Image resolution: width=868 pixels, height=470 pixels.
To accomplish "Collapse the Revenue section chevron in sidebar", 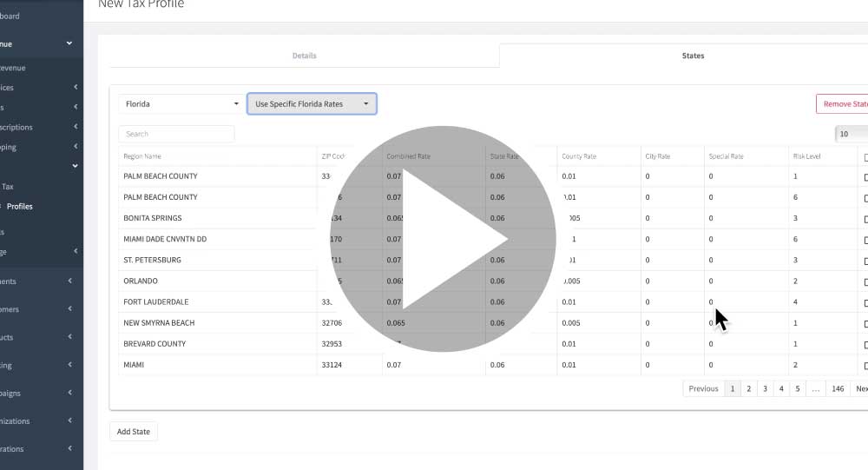I will 69,43.
